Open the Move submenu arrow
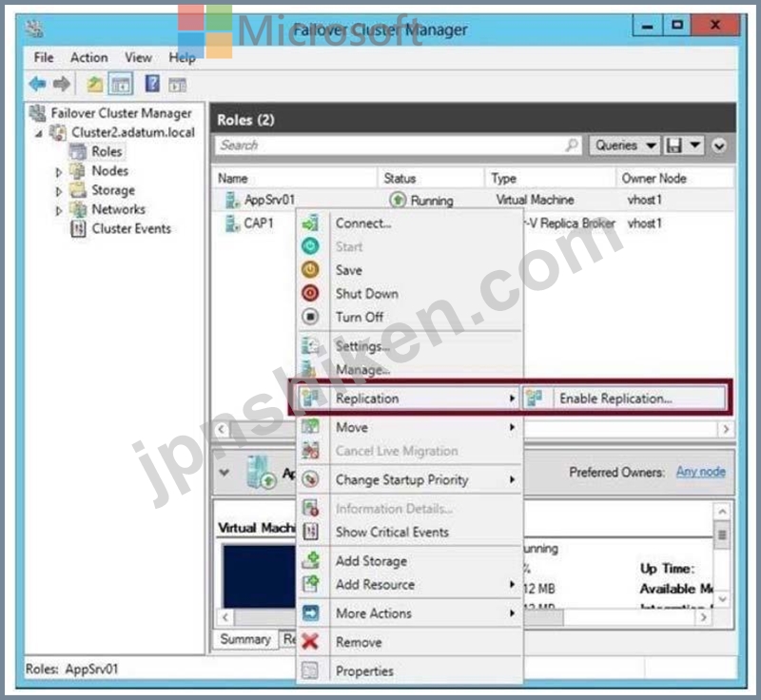 pyautogui.click(x=512, y=427)
